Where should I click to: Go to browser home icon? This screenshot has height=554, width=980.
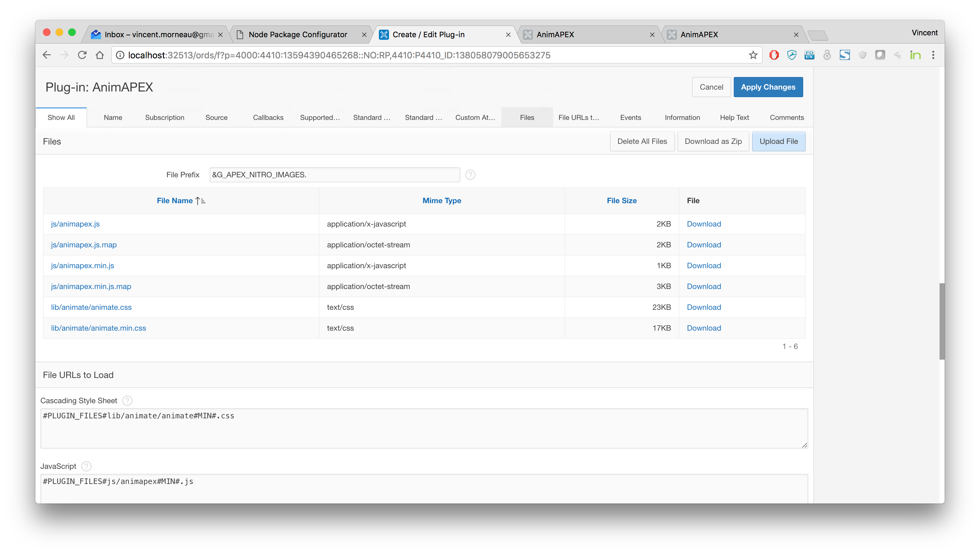100,55
